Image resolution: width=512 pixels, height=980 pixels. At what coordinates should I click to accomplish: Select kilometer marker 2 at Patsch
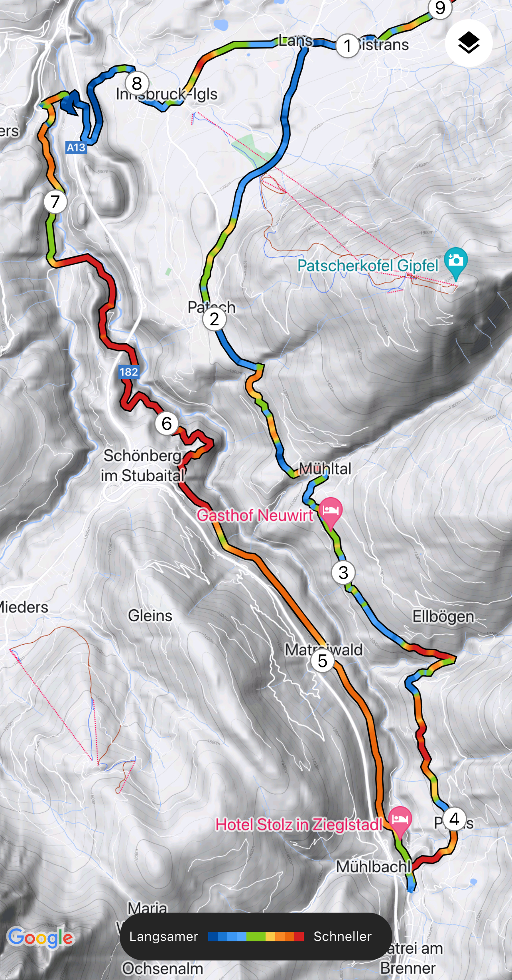pyautogui.click(x=215, y=319)
